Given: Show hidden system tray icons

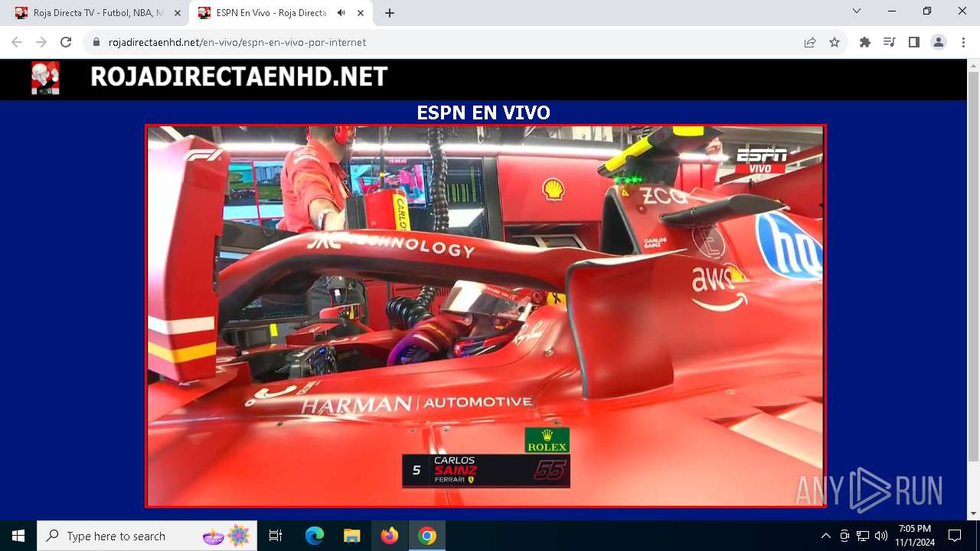Looking at the screenshot, I should point(825,536).
